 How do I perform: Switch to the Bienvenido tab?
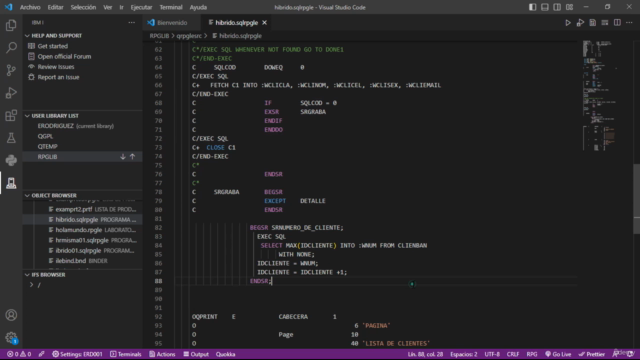pyautogui.click(x=172, y=23)
